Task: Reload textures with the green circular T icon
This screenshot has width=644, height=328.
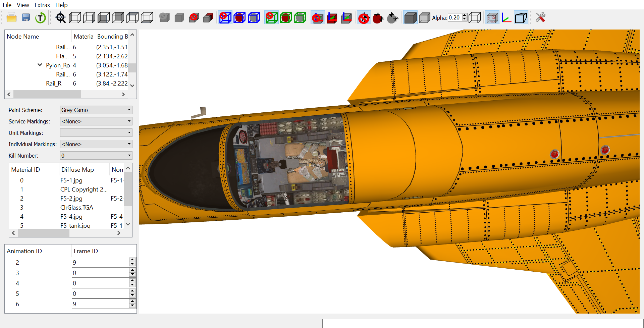Action: 41,17
